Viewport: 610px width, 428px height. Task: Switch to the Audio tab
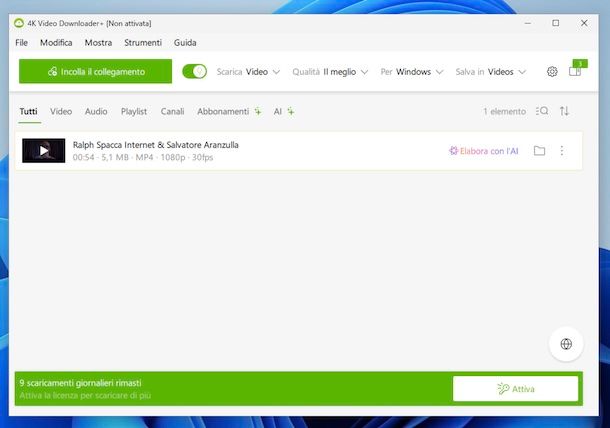pyautogui.click(x=96, y=112)
